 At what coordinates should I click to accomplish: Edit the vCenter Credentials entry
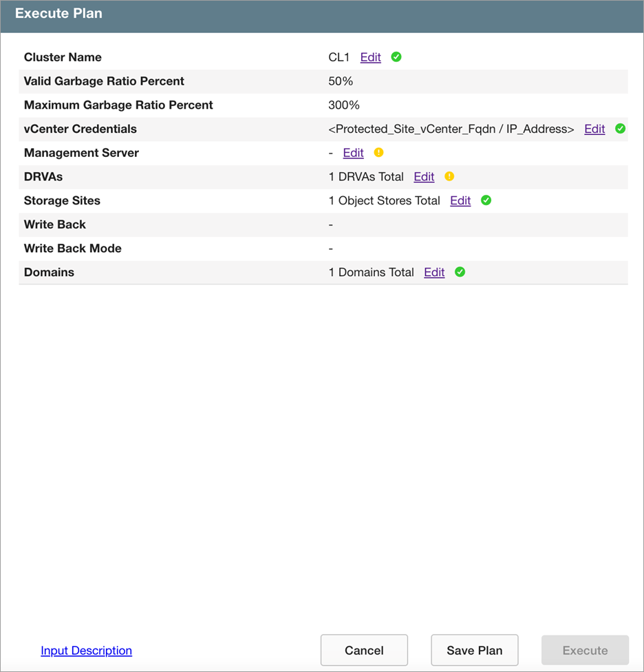[x=594, y=129]
